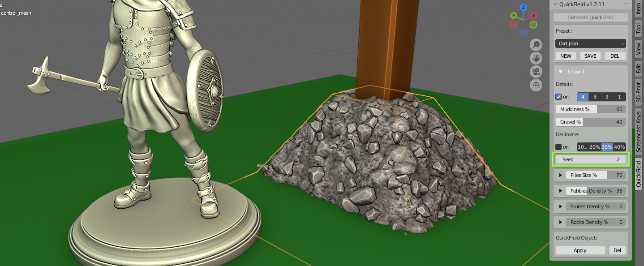Click Generate QuickField button

[591, 17]
